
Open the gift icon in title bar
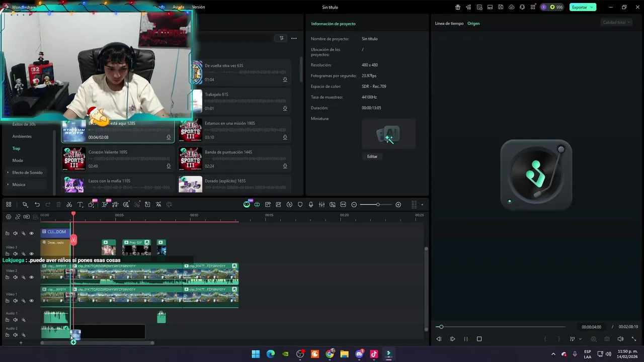coord(458,7)
